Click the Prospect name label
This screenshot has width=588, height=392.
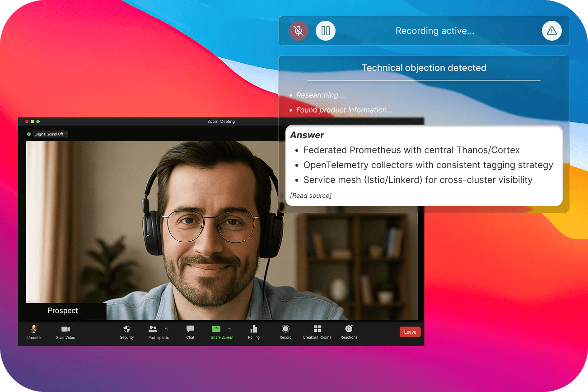63,311
